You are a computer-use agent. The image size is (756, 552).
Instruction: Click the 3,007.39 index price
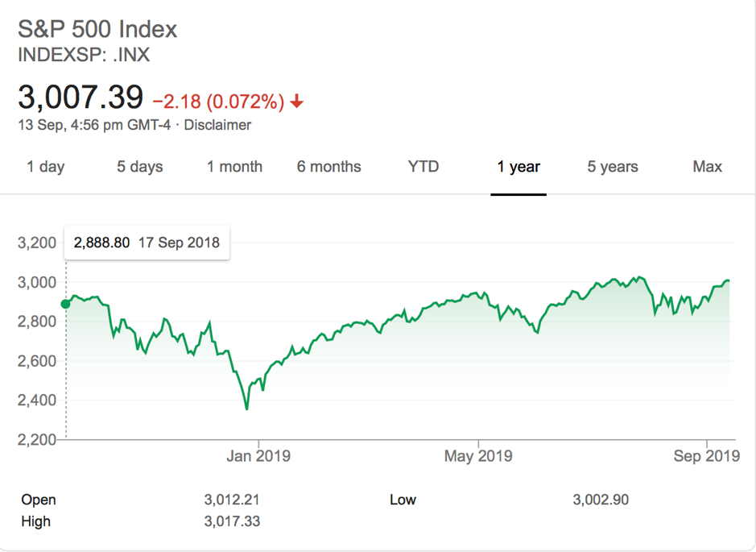point(81,98)
